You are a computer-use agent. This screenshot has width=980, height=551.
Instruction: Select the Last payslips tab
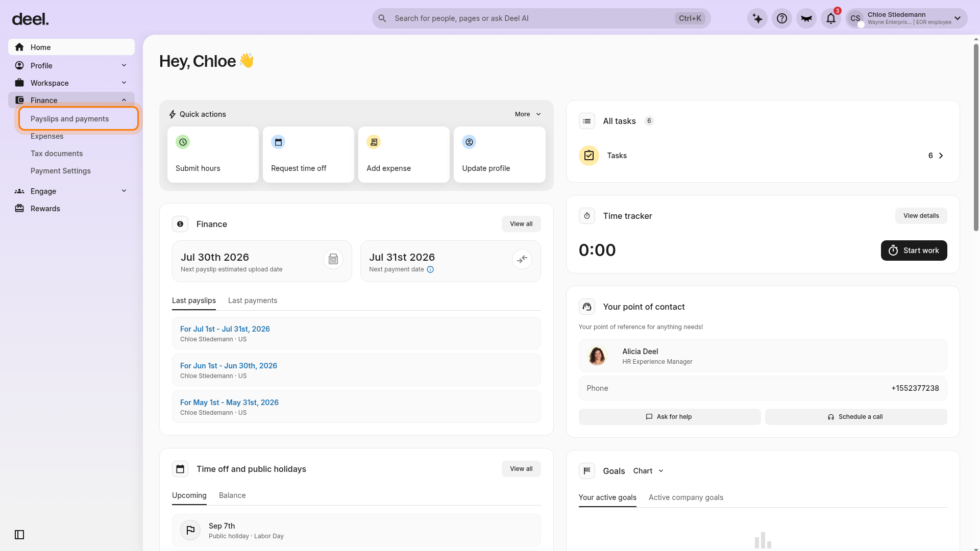click(x=194, y=300)
